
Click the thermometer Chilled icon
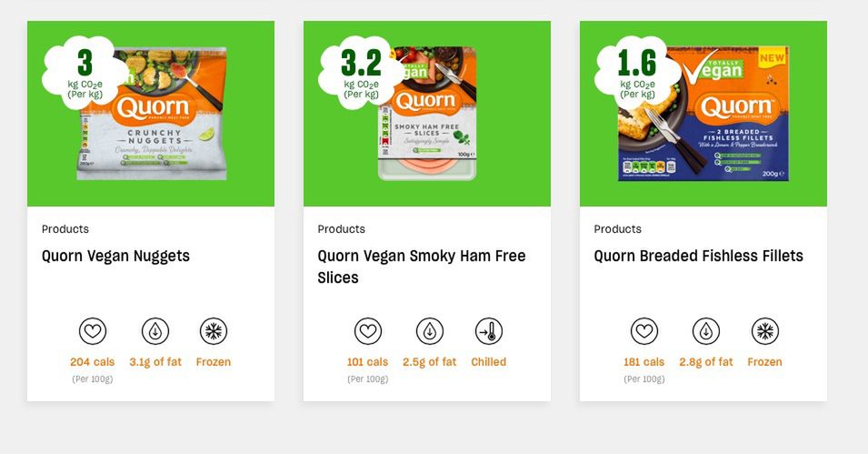[x=489, y=331]
